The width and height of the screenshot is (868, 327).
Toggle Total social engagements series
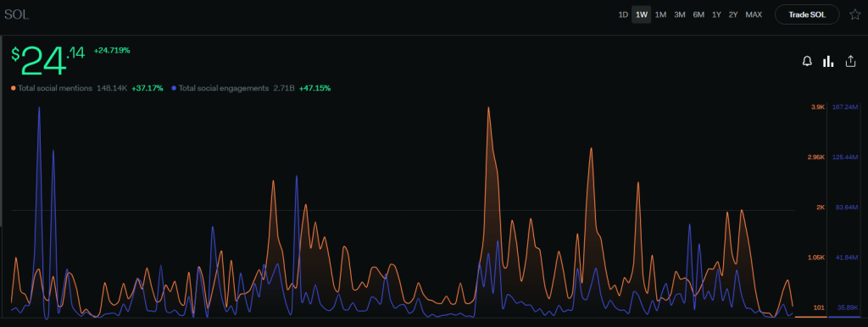point(220,88)
